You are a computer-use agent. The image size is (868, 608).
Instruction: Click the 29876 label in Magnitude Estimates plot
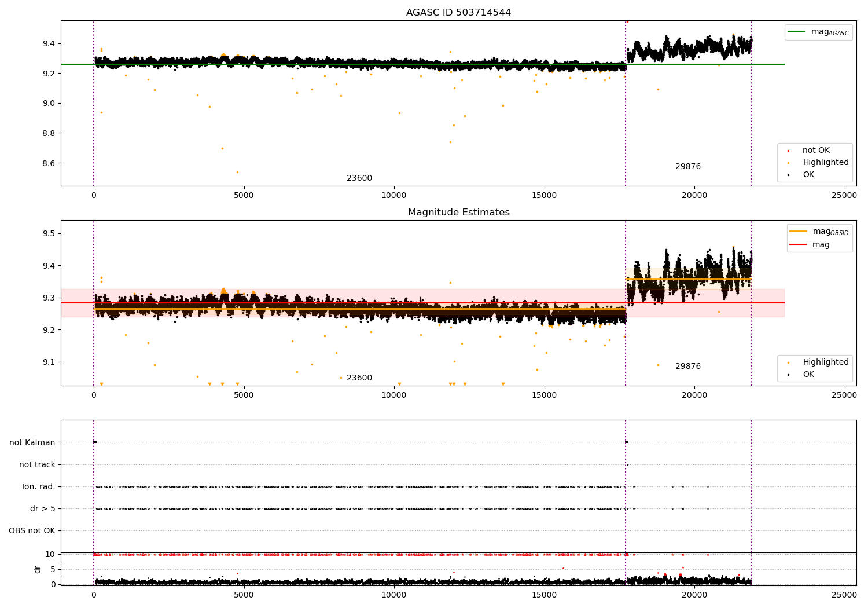click(x=687, y=367)
